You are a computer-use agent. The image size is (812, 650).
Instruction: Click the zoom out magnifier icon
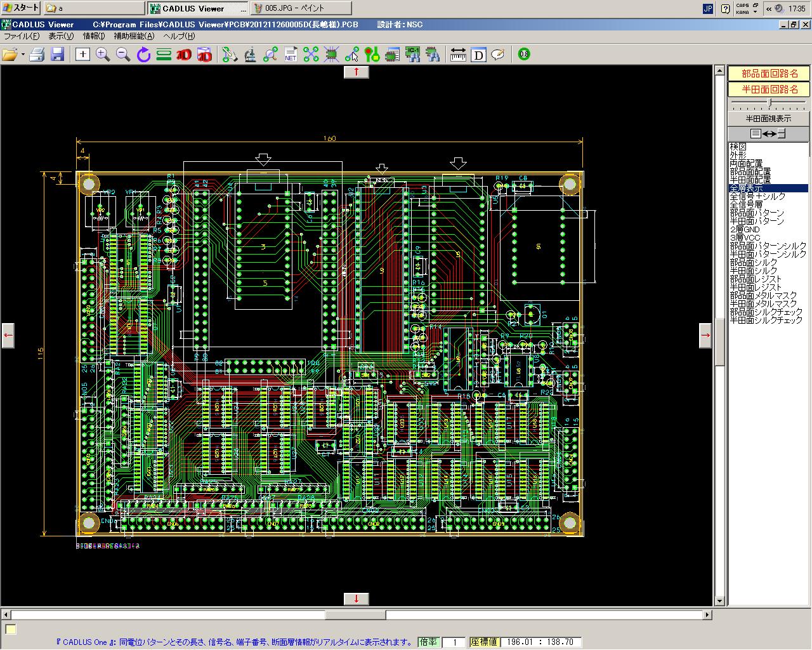coord(123,55)
